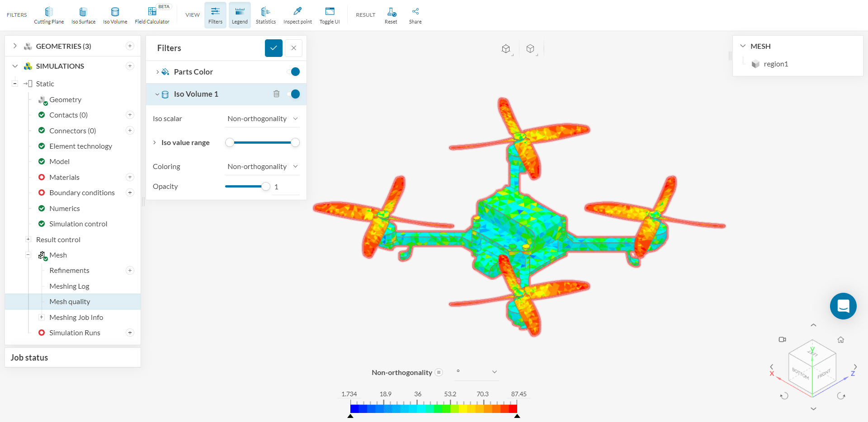Open the Iso scalar dropdown
Screen dimensions: 868x422
pos(262,119)
